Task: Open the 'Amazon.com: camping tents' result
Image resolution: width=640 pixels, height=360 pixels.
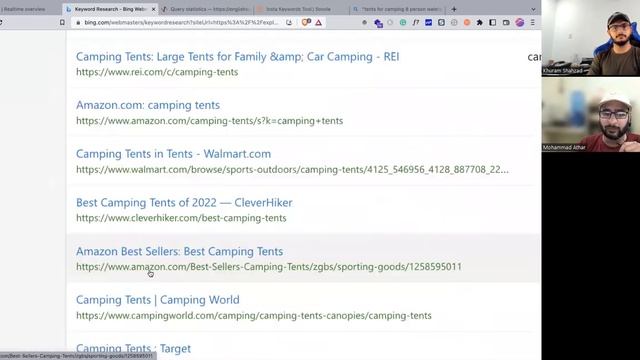Action: click(x=148, y=105)
